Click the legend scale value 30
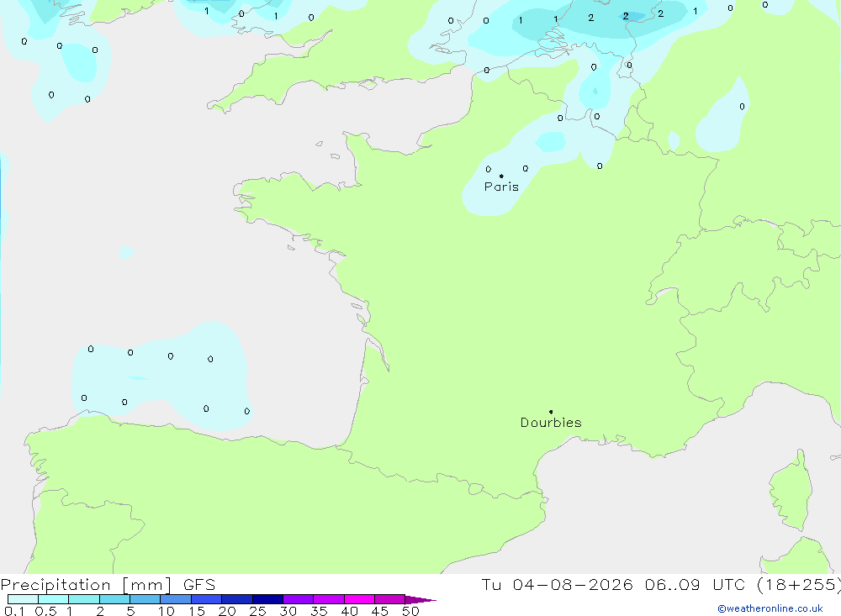Viewport: 841px width, 616px height. [x=288, y=611]
